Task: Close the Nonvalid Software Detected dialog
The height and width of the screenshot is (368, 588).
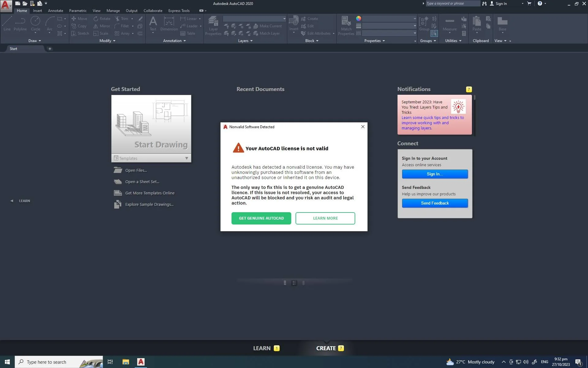Action: pos(363,127)
